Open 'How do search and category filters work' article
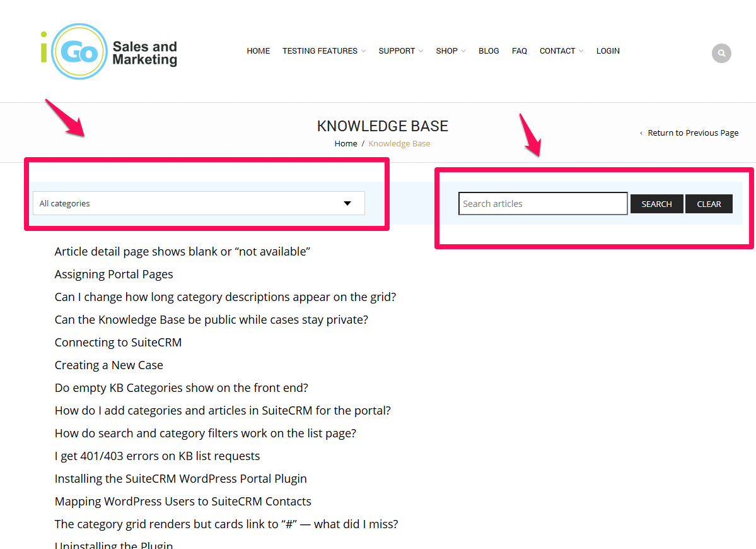The image size is (756, 549). pos(206,434)
